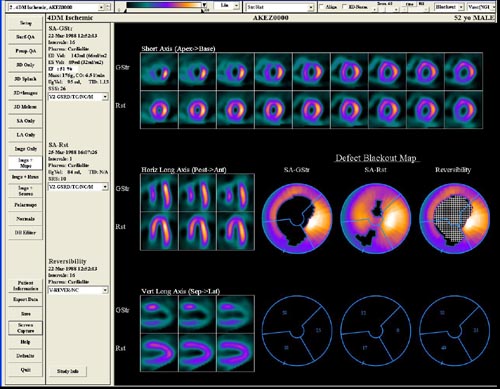Click the Export Data button
The image size is (500, 389).
click(26, 300)
